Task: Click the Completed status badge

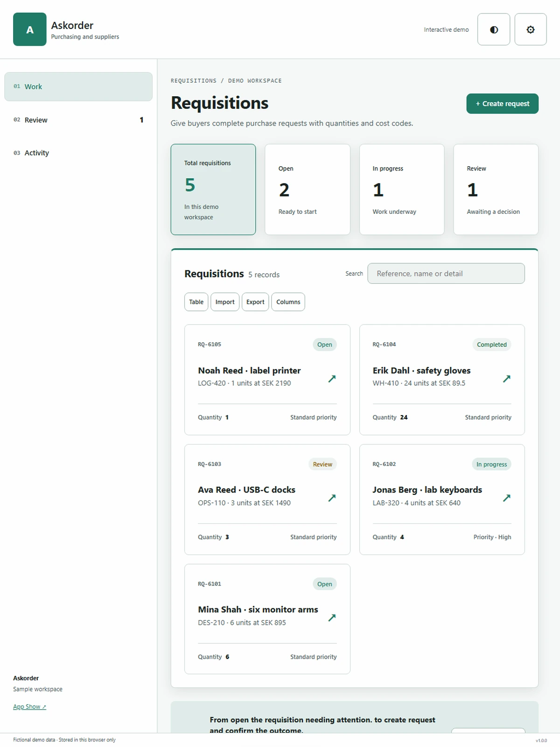Action: coord(491,345)
